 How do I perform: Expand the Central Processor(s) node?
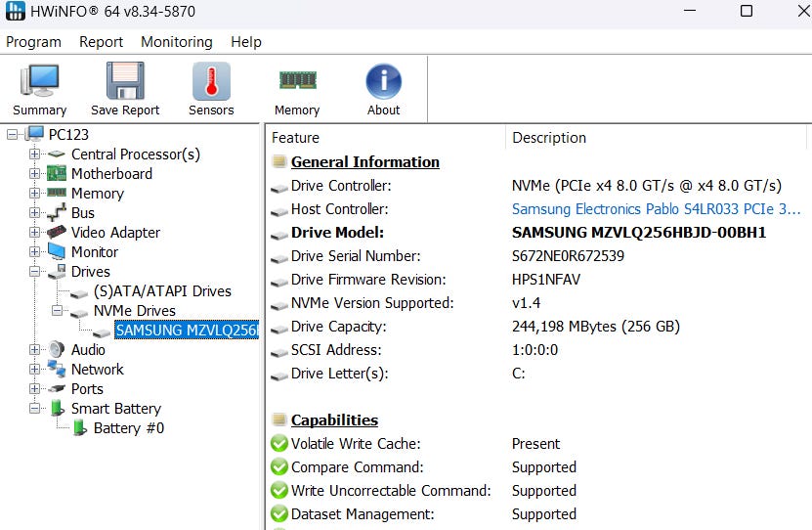pos(35,155)
